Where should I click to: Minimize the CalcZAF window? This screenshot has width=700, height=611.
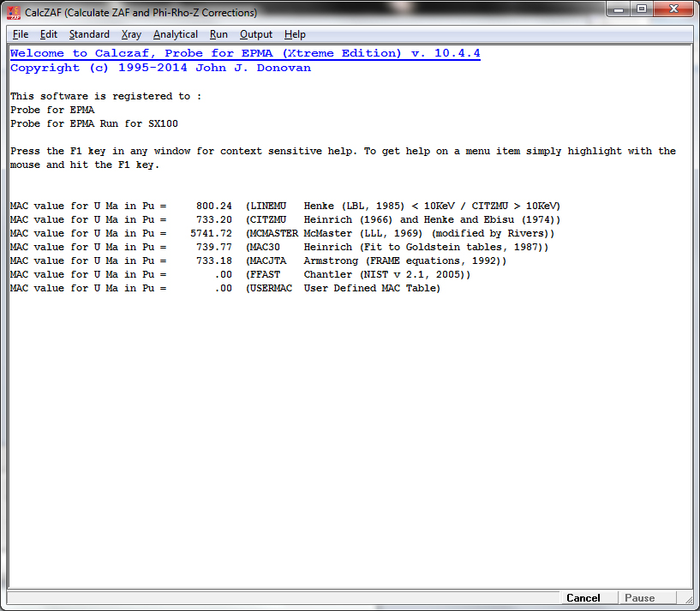pyautogui.click(x=619, y=9)
